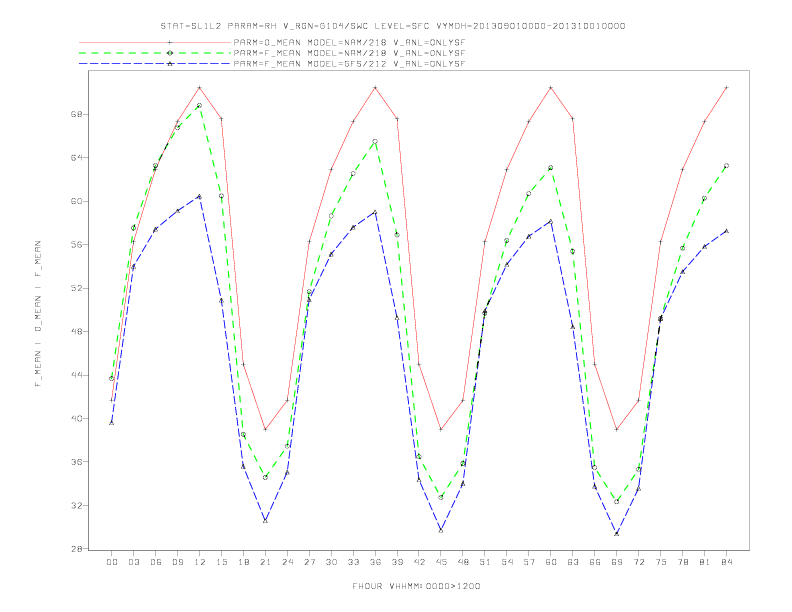Click x-axis tick label 75

tap(661, 562)
